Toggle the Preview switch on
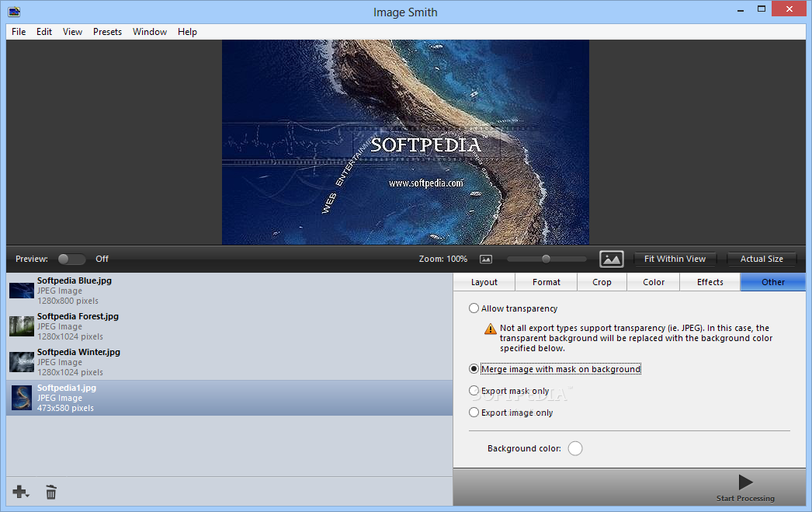This screenshot has width=812, height=512. click(x=71, y=259)
